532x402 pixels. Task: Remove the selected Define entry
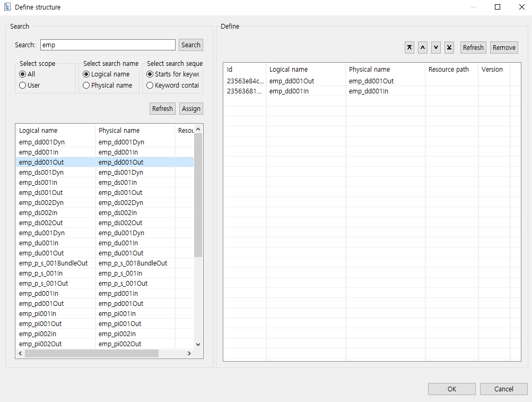pyautogui.click(x=504, y=48)
